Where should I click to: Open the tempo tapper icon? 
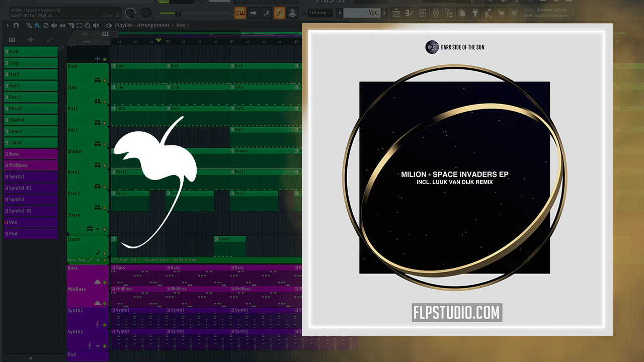pyautogui.click(x=488, y=13)
